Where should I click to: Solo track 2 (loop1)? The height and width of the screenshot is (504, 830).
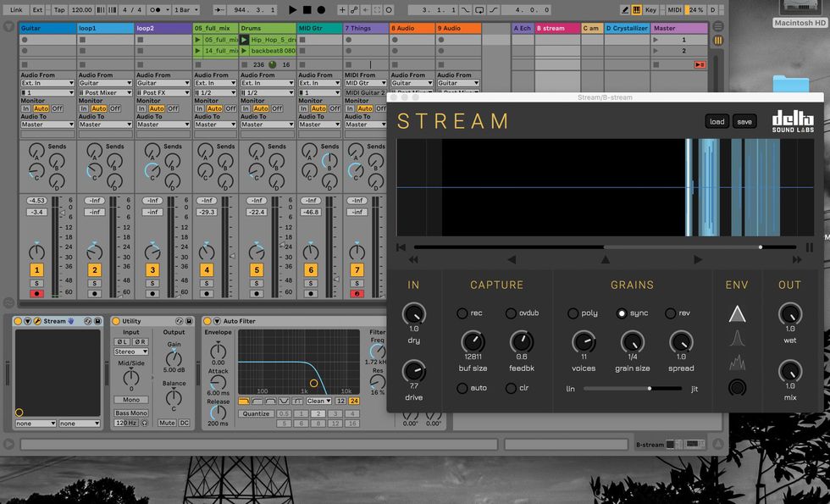pos(94,284)
